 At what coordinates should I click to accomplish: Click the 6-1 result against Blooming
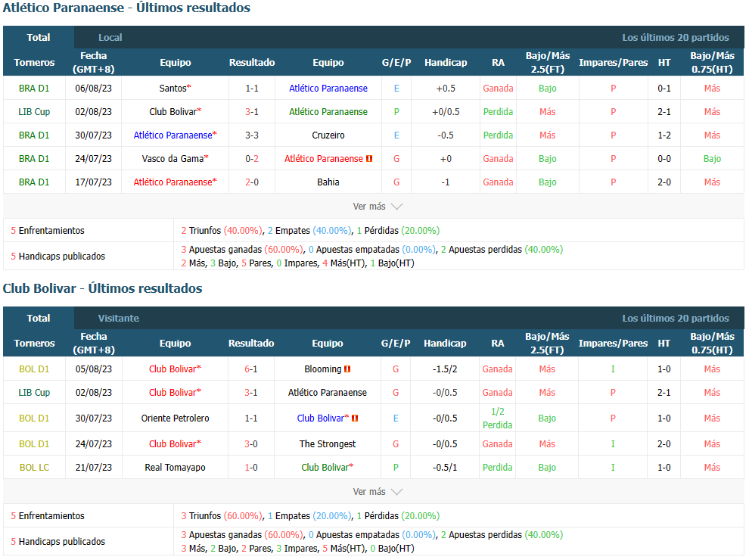tap(250, 369)
